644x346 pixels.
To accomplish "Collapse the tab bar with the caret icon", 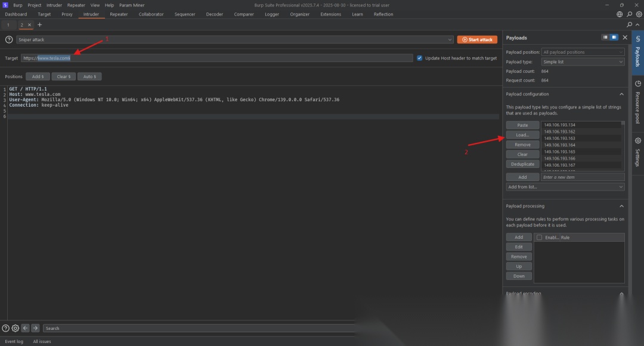I will 637,24.
